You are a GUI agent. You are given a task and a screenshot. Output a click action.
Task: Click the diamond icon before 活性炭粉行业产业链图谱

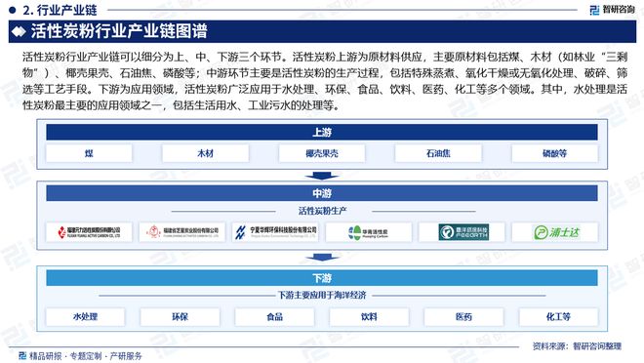(19, 31)
